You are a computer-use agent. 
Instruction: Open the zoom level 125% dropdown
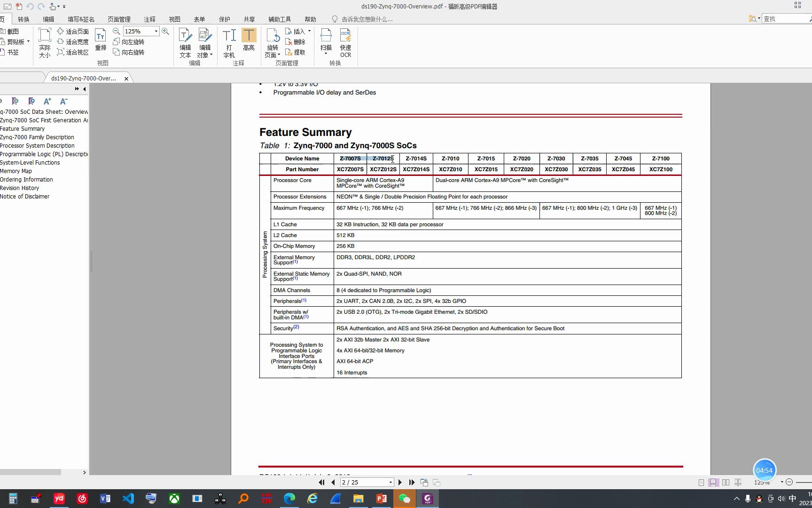(156, 31)
